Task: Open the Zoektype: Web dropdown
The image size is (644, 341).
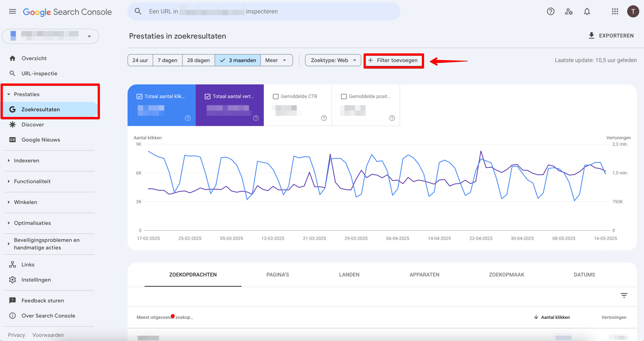Action: tap(333, 60)
